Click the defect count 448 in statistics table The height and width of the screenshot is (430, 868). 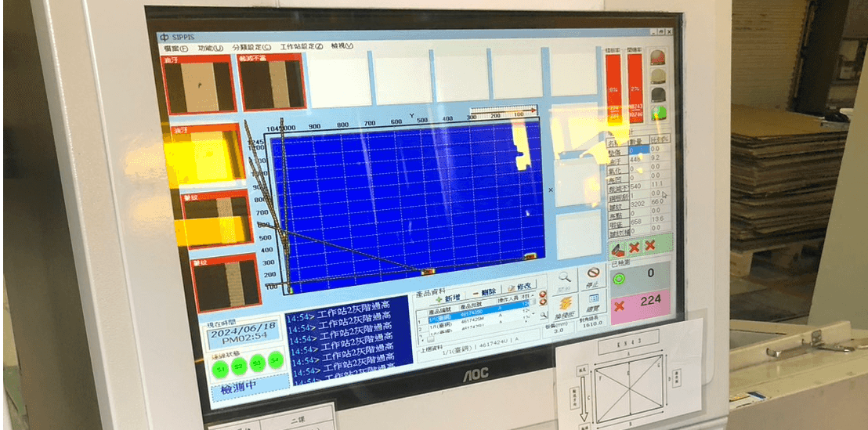[637, 157]
